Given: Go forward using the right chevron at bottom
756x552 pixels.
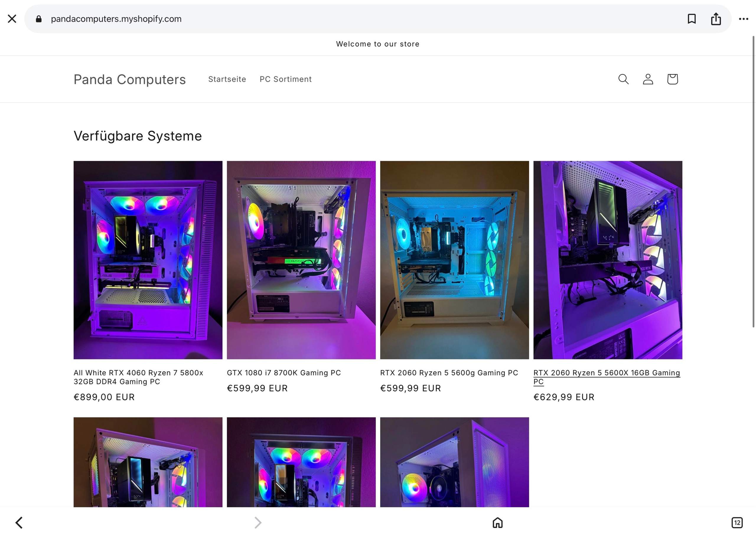Looking at the screenshot, I should [x=258, y=523].
